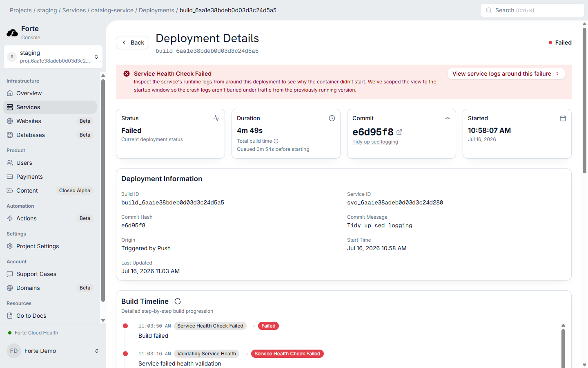
Task: Click the Project Settings gear icon
Action: point(10,246)
